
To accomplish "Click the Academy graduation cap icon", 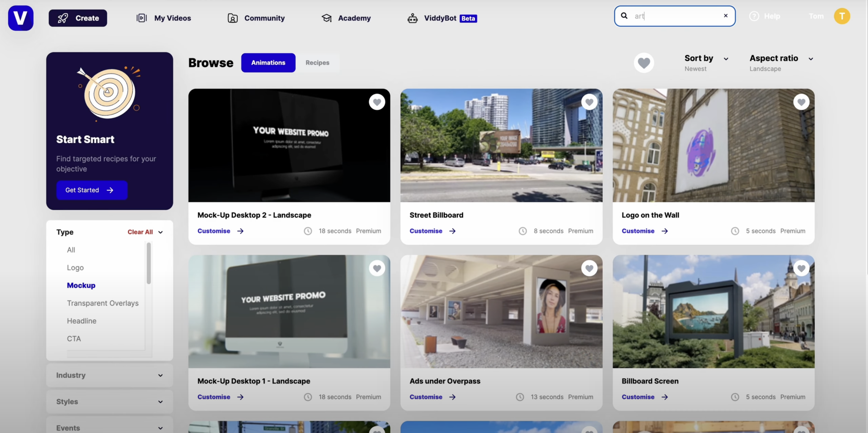I will tap(326, 18).
